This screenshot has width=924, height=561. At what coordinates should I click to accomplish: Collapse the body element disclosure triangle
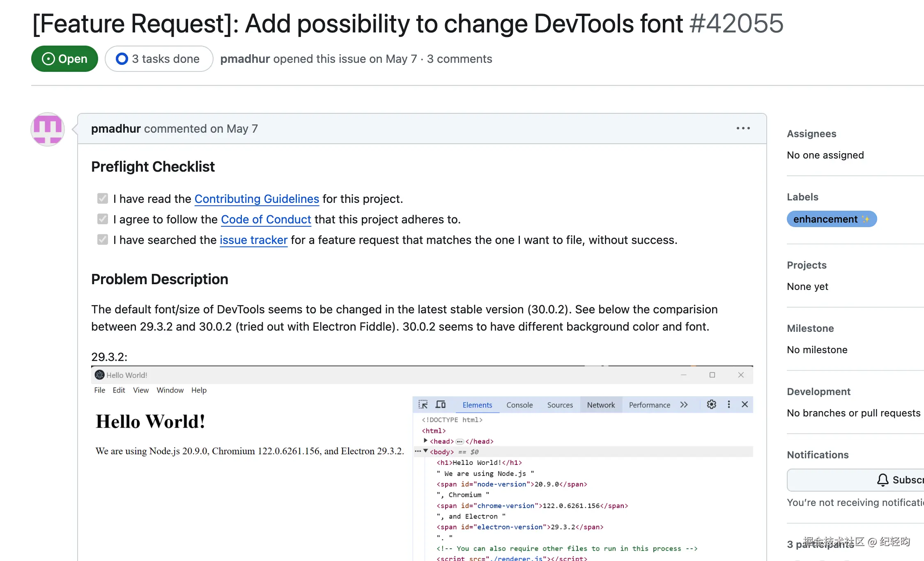tap(425, 451)
